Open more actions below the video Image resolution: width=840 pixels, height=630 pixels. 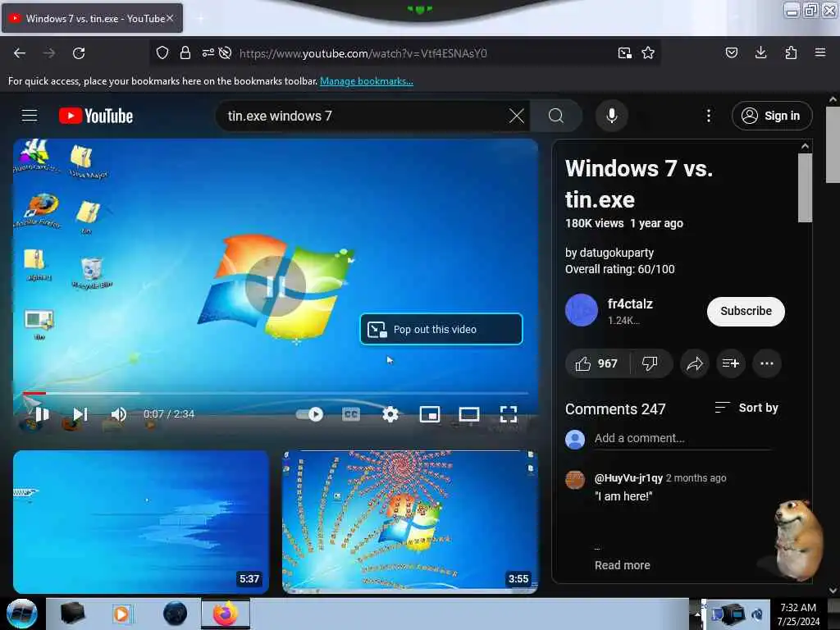click(x=767, y=363)
